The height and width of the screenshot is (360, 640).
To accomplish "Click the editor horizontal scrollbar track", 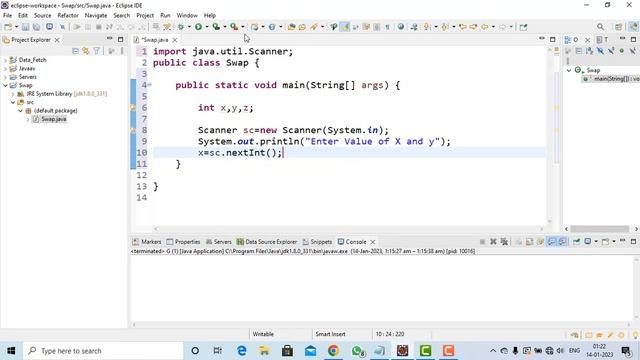I will point(349,229).
